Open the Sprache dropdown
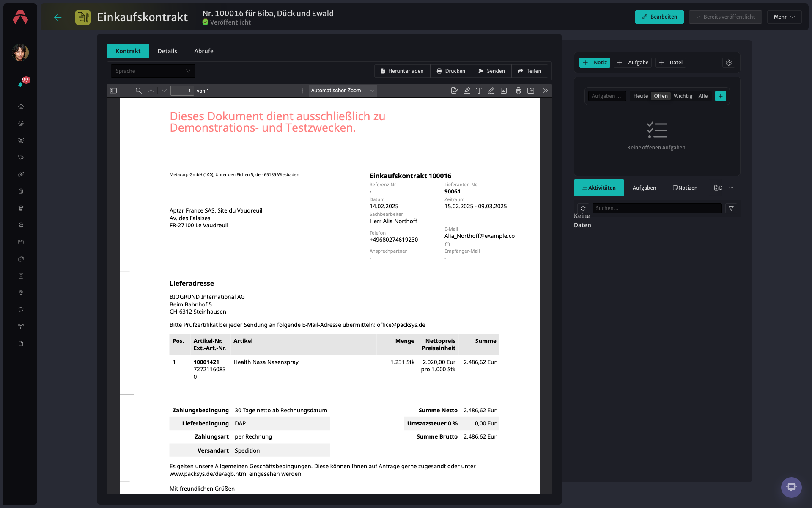The height and width of the screenshot is (508, 812). 153,71
